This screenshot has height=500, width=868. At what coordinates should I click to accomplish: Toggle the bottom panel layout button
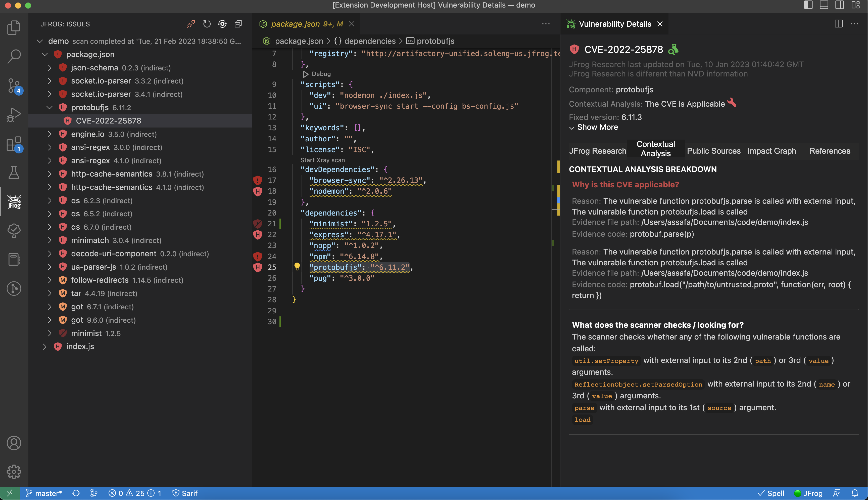(x=824, y=5)
